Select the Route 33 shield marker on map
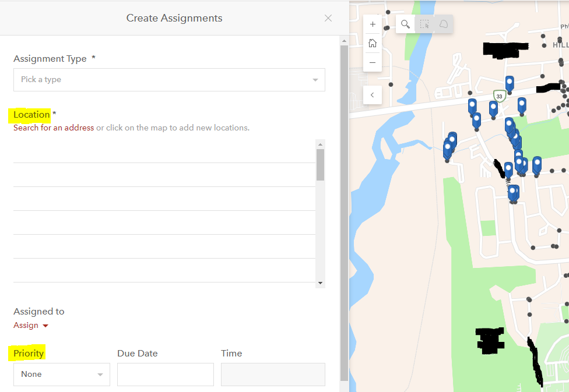The image size is (569, 392). pos(499,96)
